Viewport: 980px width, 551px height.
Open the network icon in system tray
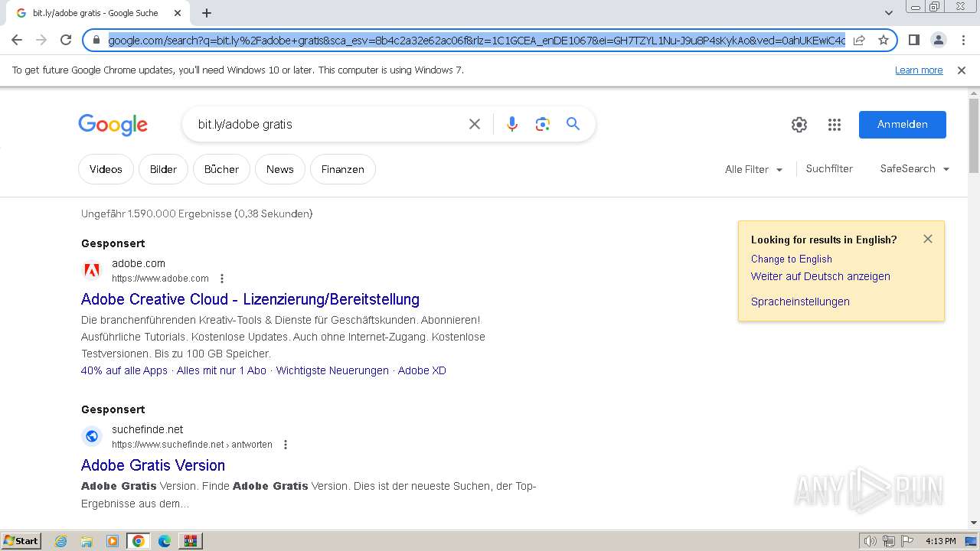(889, 541)
